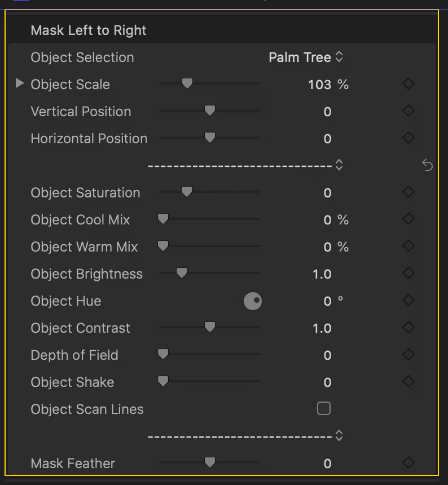Screen dimensions: 448x485
Task: Add keyframe for Object Brightness
Action: pyautogui.click(x=409, y=273)
